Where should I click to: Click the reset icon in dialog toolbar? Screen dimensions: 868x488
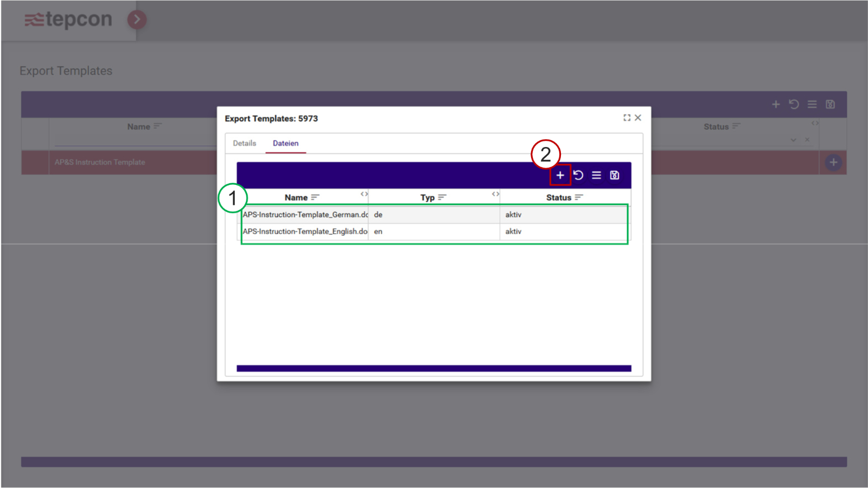(x=578, y=175)
